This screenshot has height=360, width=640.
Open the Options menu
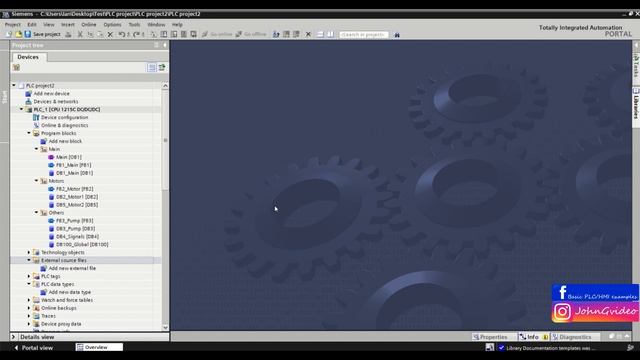pos(112,24)
